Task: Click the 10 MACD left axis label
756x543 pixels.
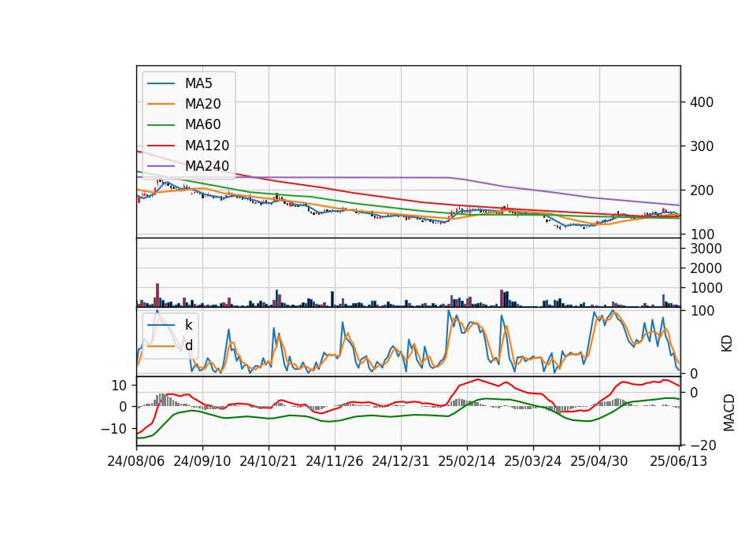Action: (x=119, y=386)
